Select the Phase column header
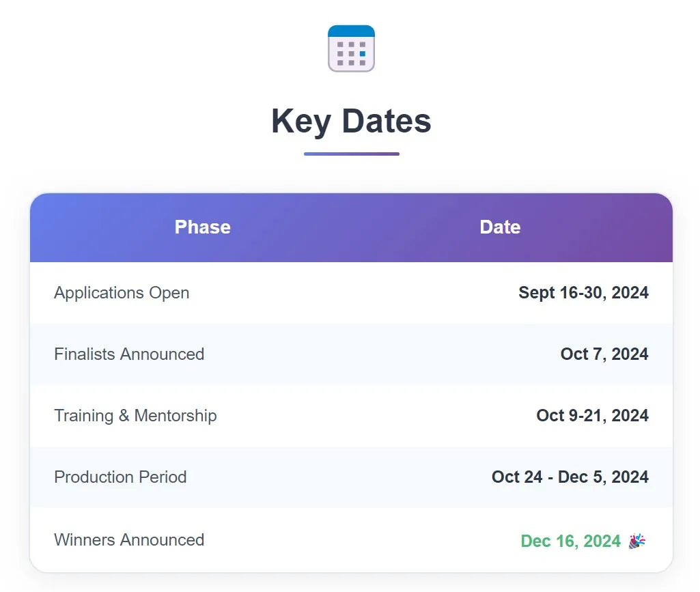Screen dimensions: 700x592 click(202, 227)
